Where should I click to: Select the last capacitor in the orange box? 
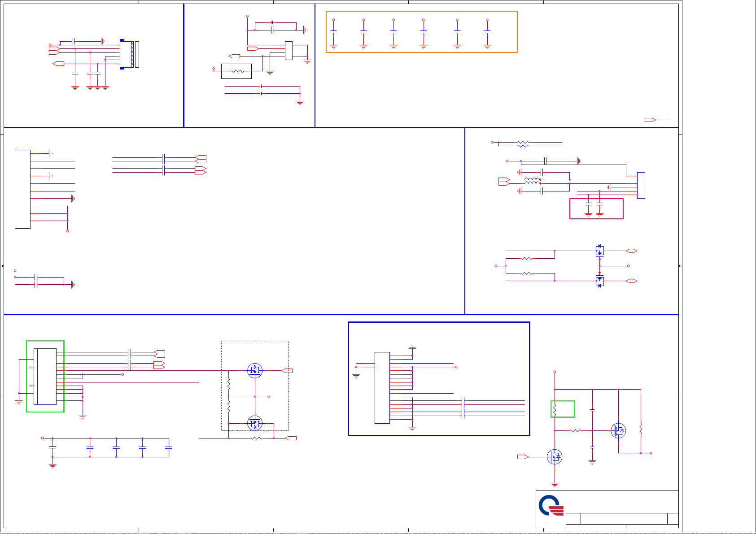(x=487, y=32)
